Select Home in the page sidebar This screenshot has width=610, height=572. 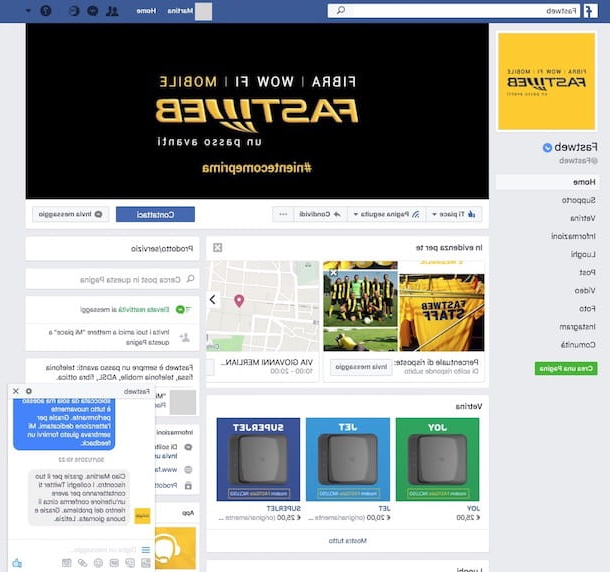547,182
